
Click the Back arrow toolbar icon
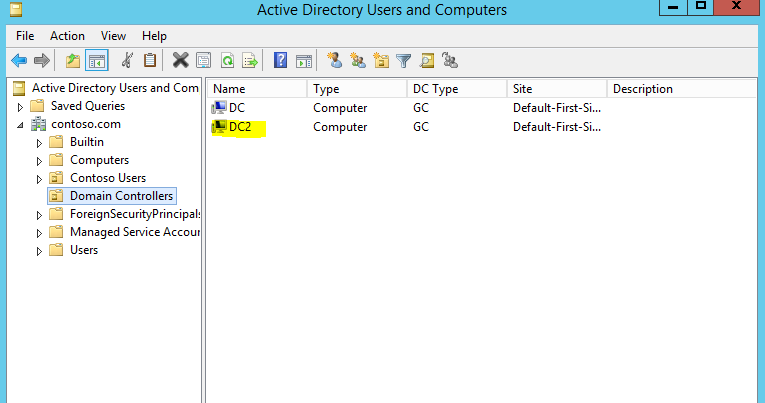(x=19, y=60)
